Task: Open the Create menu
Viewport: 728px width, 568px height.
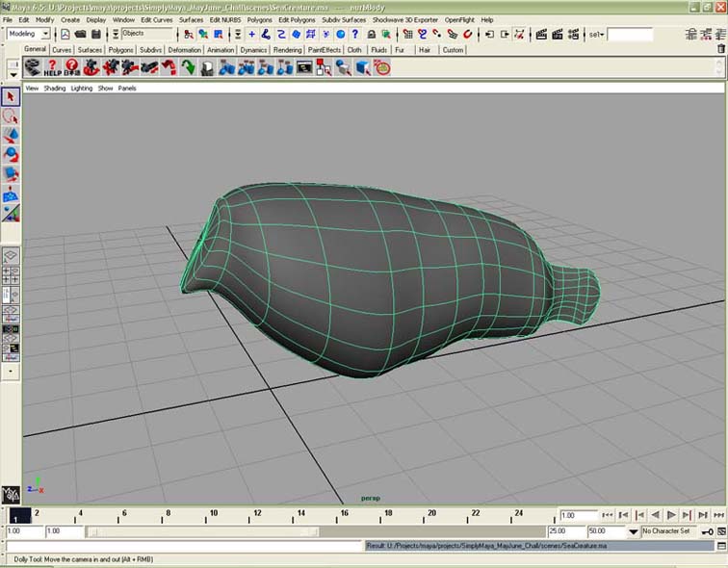Action: [x=70, y=20]
